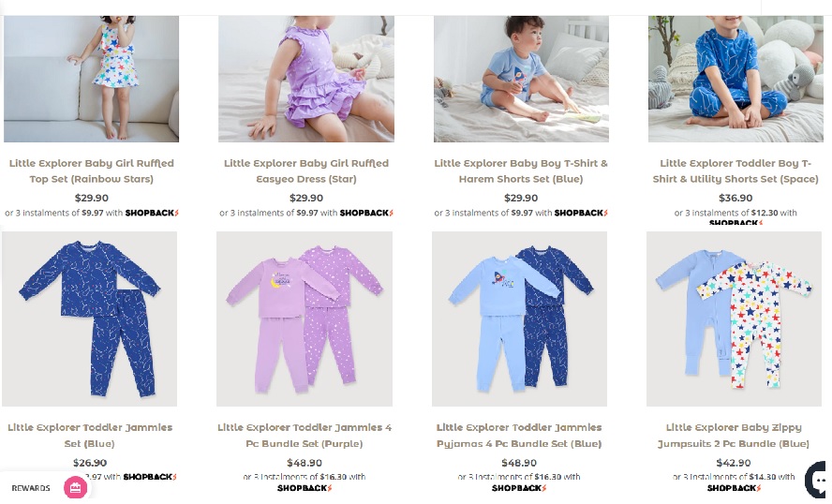View purple ruffled star dress photo
This screenshot has height=504, width=832.
coord(306,79)
